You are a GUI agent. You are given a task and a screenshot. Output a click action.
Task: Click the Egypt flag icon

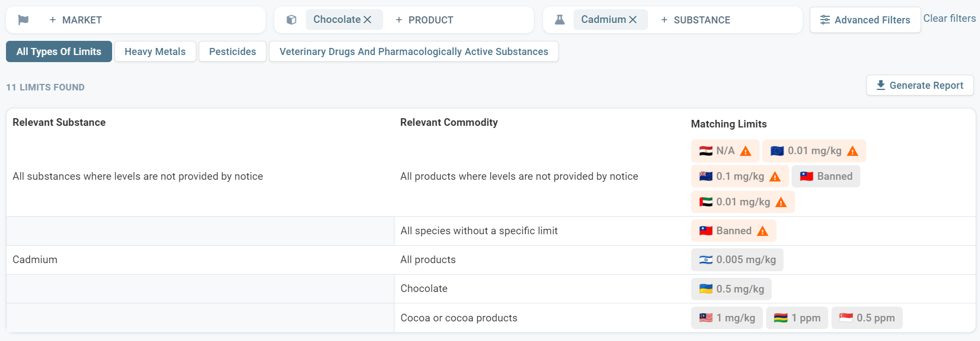pos(706,151)
